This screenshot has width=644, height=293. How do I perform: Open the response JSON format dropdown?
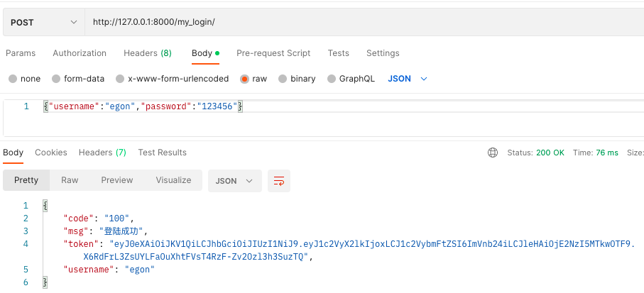pyautogui.click(x=234, y=181)
